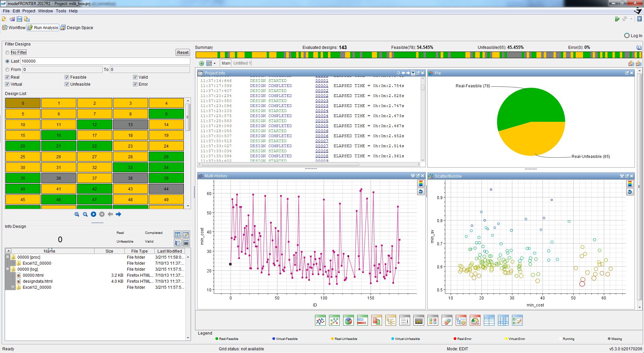Image resolution: width=644 pixels, height=353 pixels.
Task: Switch to the Design Space tab
Action: (x=77, y=28)
